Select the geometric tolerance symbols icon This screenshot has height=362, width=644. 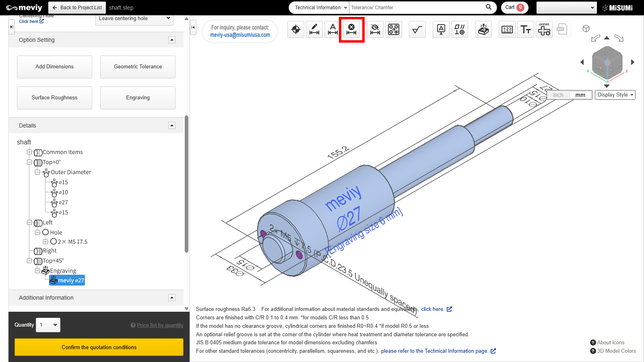(460, 29)
